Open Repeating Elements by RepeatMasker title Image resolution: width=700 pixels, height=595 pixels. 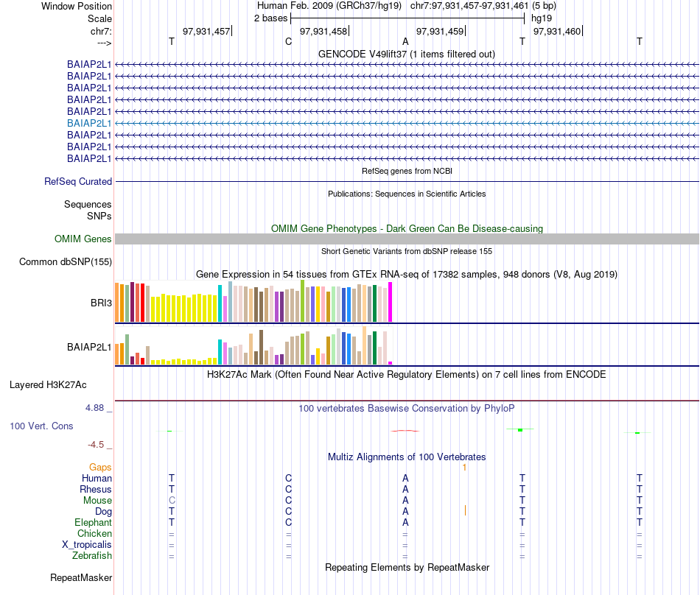click(x=407, y=567)
